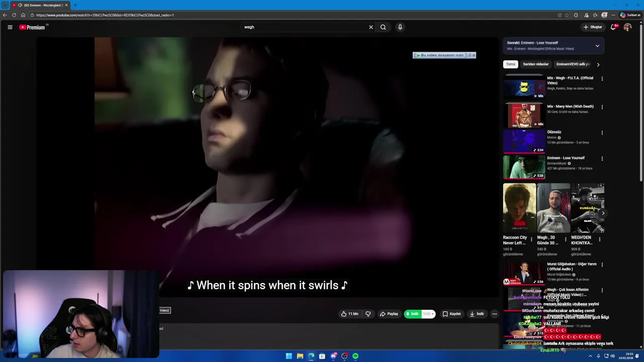
Task: Select the browser address bar URL
Action: pyautogui.click(x=105, y=15)
